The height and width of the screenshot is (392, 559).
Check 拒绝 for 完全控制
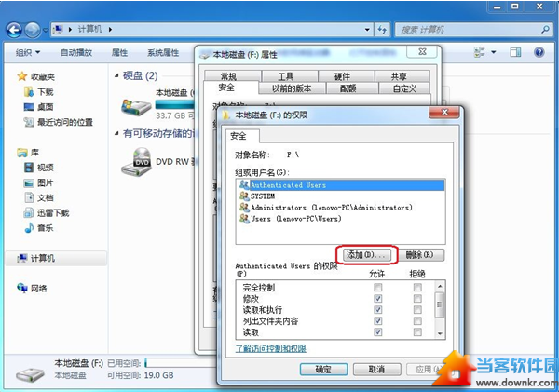[x=417, y=287]
